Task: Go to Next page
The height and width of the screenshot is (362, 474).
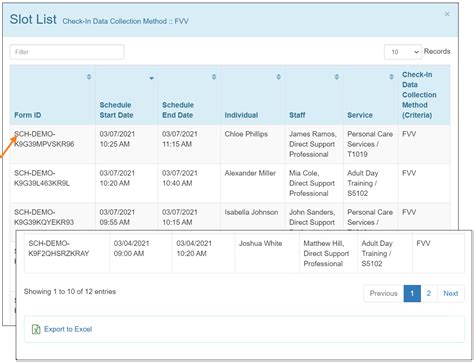Action: tap(450, 293)
